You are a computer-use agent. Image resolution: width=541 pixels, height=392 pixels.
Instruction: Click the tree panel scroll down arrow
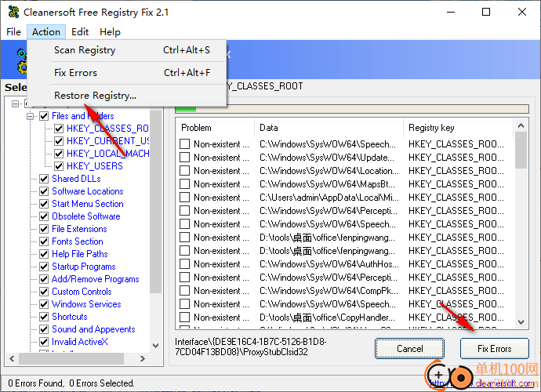pyautogui.click(x=155, y=346)
